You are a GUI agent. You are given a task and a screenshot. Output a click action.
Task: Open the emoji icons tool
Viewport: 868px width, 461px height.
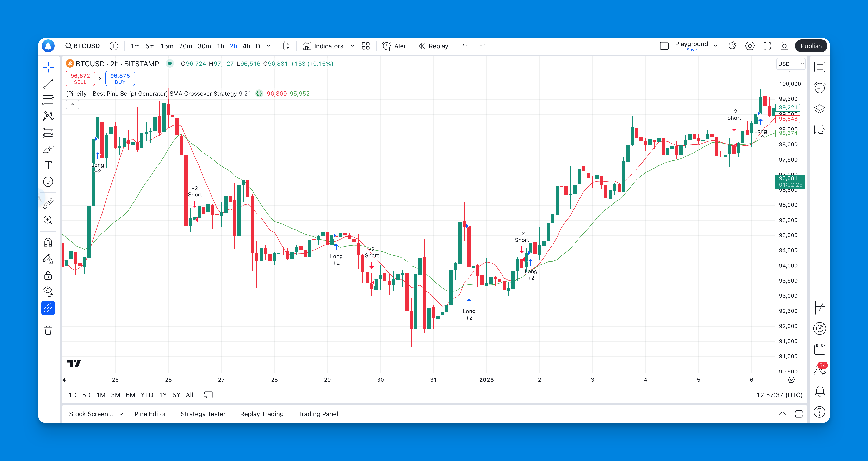48,182
